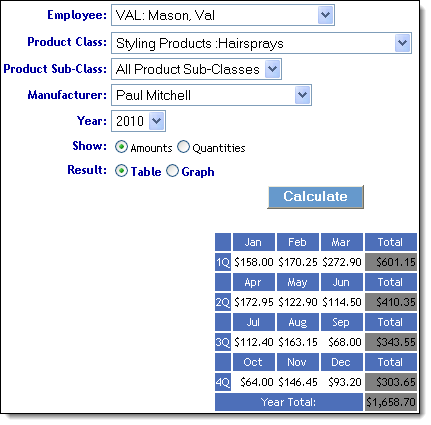Click the Calculate button
The height and width of the screenshot is (425, 431).
coord(315,197)
